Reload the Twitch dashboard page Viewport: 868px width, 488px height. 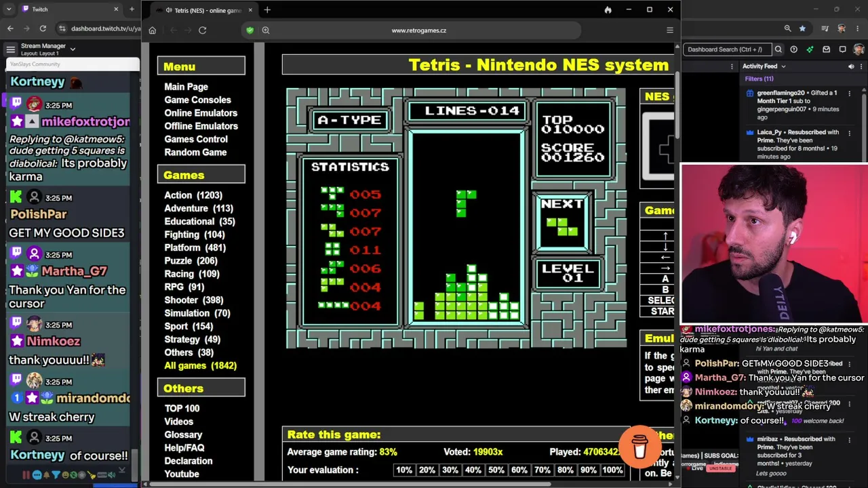coord(43,28)
